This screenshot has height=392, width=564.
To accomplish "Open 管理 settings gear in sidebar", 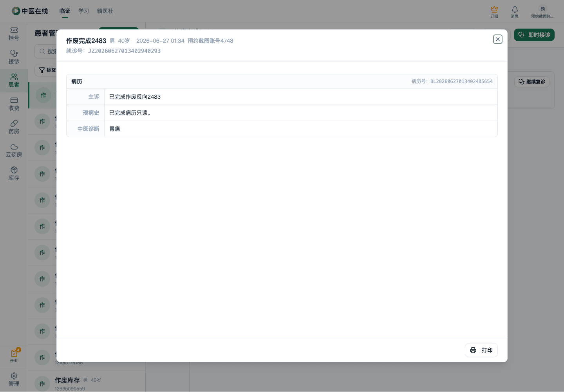I will pos(14,379).
